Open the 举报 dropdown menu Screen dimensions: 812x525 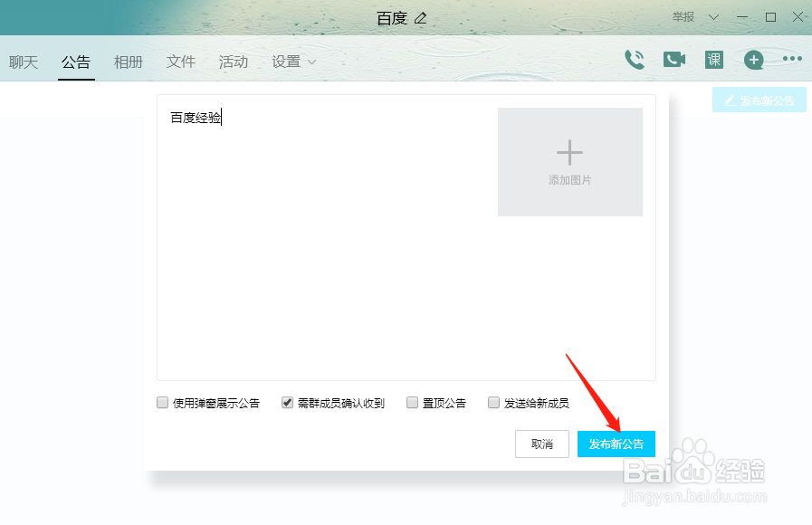coord(691,16)
